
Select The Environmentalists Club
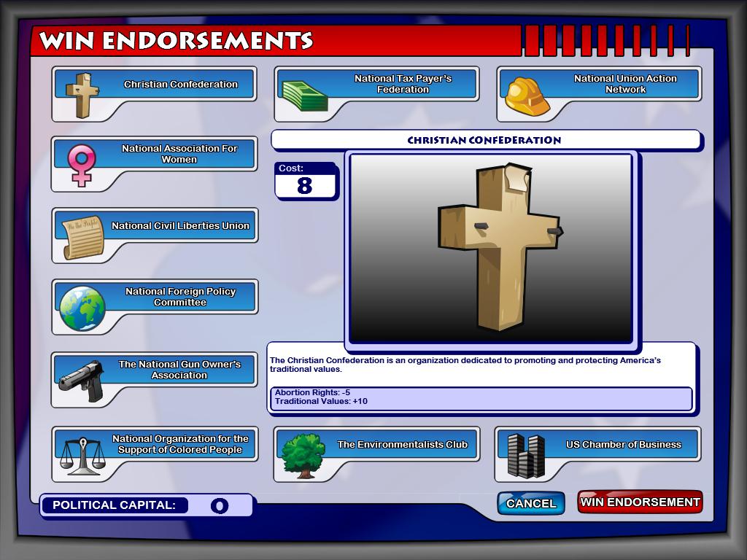[376, 454]
